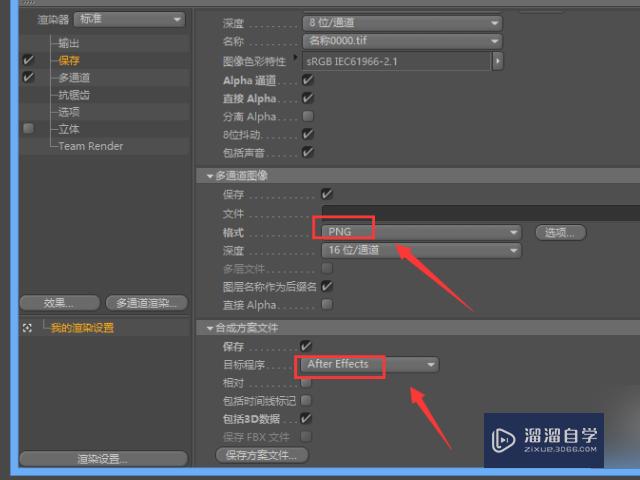Enable 直接 Alpha checkbox under 多通道图像
Image resolution: width=640 pixels, height=480 pixels.
(x=327, y=304)
